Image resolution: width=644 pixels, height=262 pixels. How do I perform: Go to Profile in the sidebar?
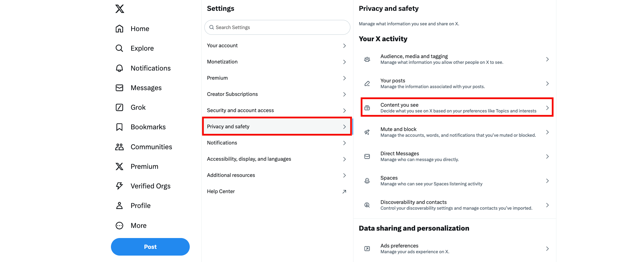140,206
